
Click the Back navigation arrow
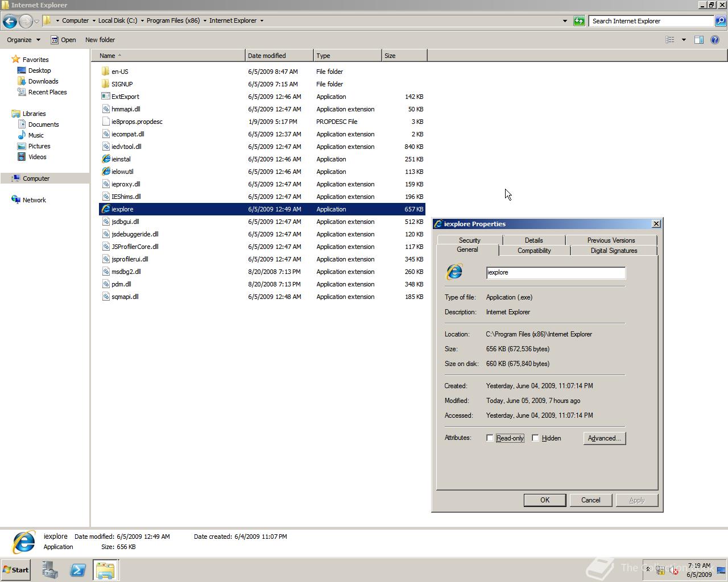[10, 21]
